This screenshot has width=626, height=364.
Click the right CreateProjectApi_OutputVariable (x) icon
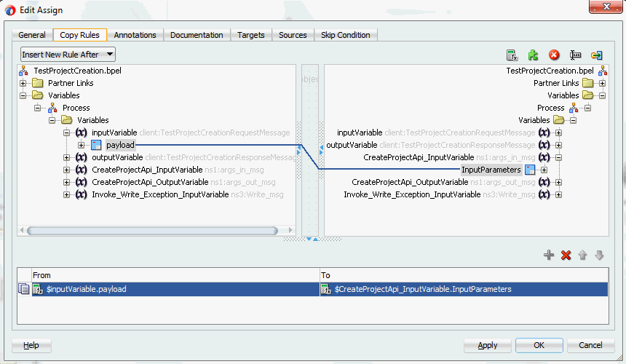pyautogui.click(x=544, y=182)
